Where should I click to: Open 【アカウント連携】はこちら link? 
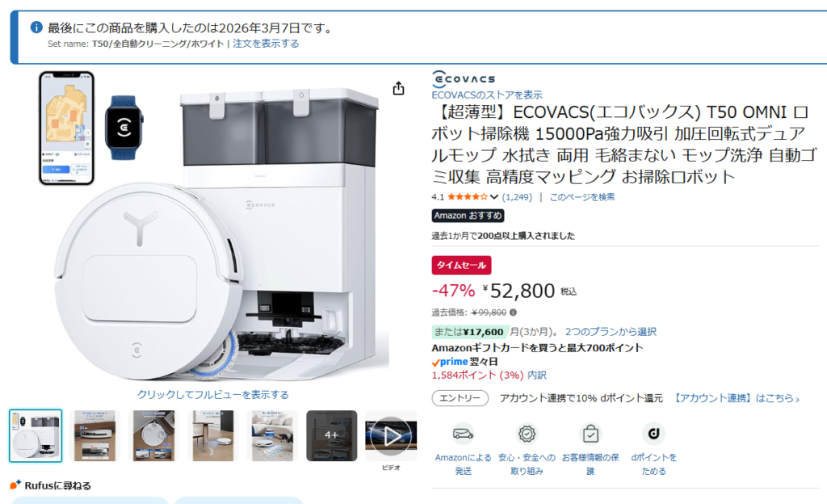click(737, 398)
